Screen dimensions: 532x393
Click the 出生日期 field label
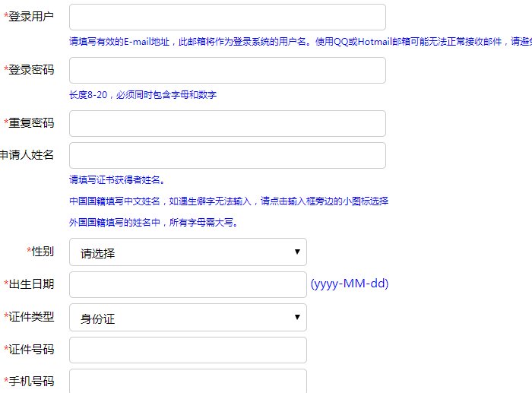pos(29,284)
